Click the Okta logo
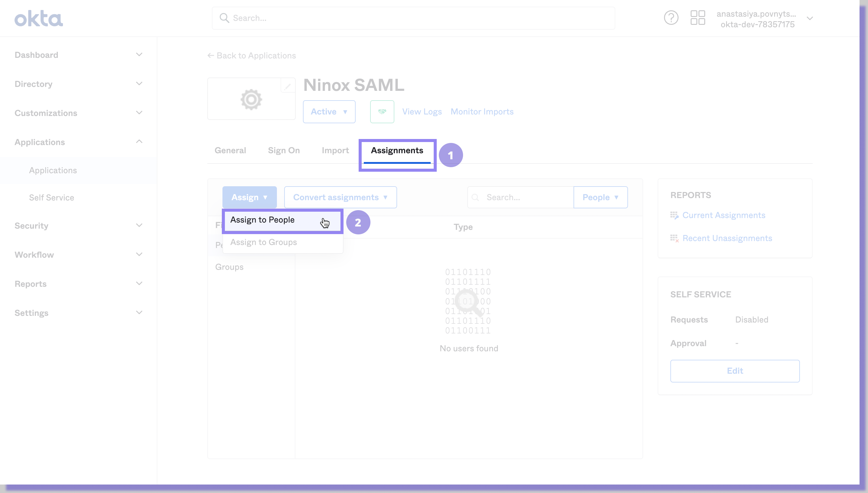The width and height of the screenshot is (868, 493). coord(38,18)
